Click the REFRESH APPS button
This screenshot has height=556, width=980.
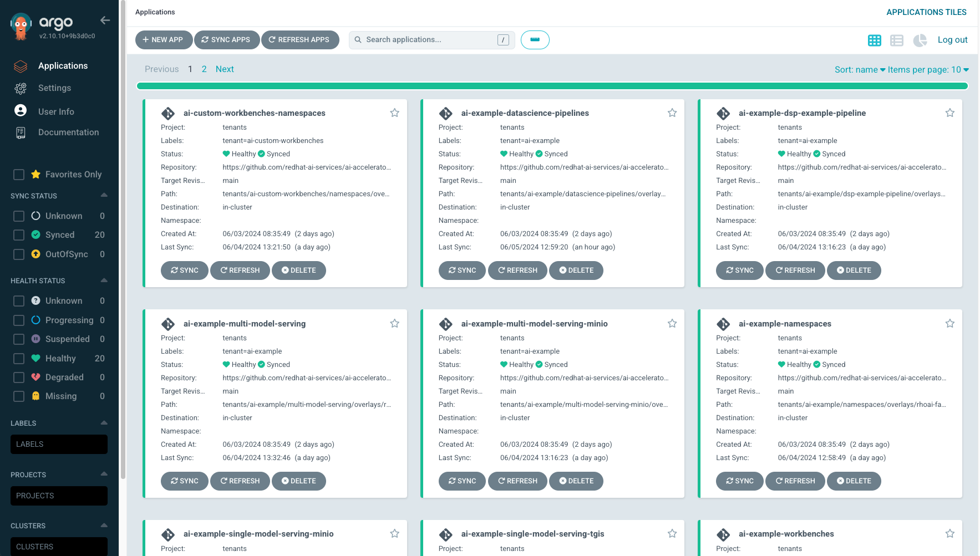point(300,40)
